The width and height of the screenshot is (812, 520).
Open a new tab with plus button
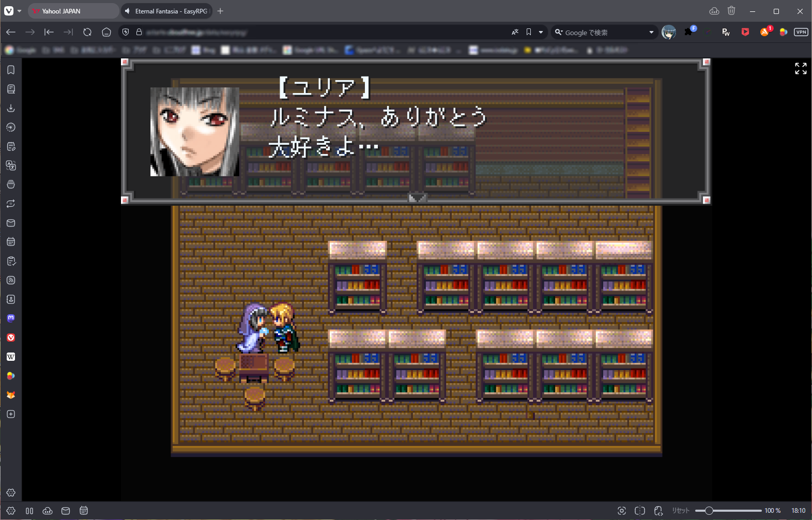220,11
